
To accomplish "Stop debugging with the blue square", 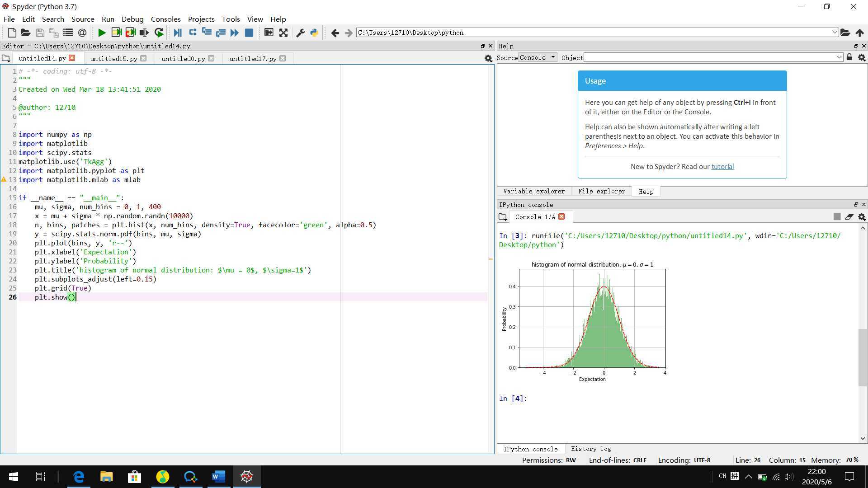I will [x=249, y=33].
